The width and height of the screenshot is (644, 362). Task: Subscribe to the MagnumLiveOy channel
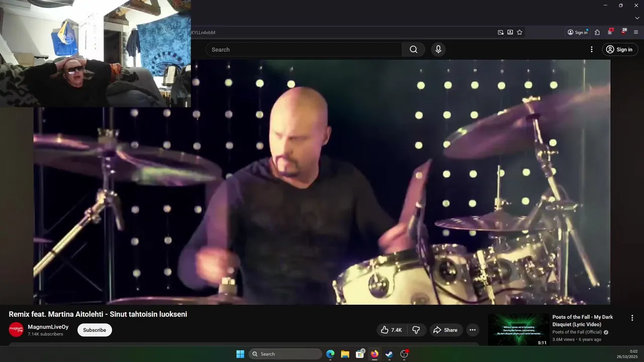point(95,330)
